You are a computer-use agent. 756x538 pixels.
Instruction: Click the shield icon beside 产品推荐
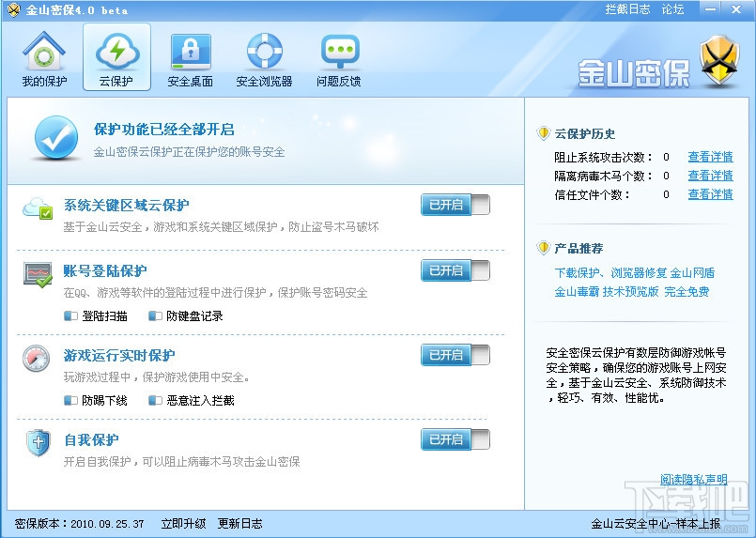click(544, 248)
